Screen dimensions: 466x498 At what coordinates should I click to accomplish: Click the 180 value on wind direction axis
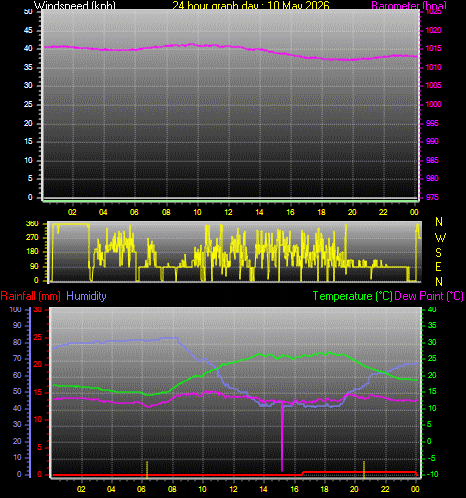point(32,251)
